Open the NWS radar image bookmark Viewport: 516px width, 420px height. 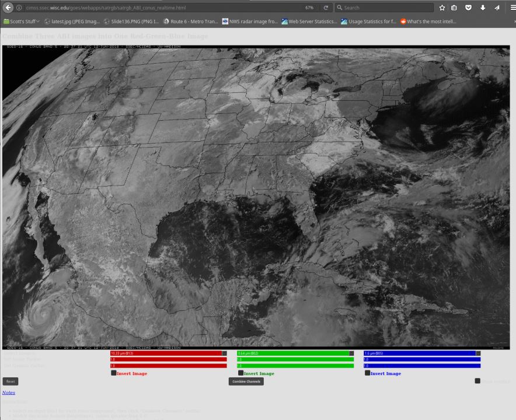click(x=250, y=22)
